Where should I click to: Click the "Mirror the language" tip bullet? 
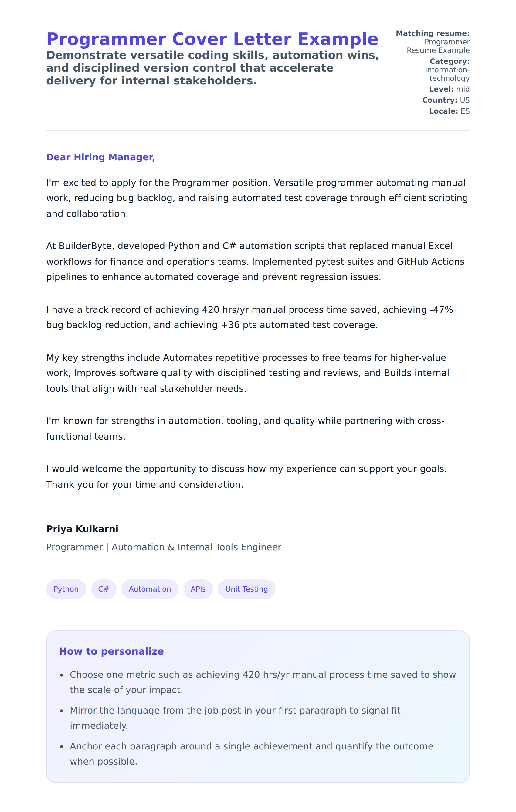click(235, 718)
